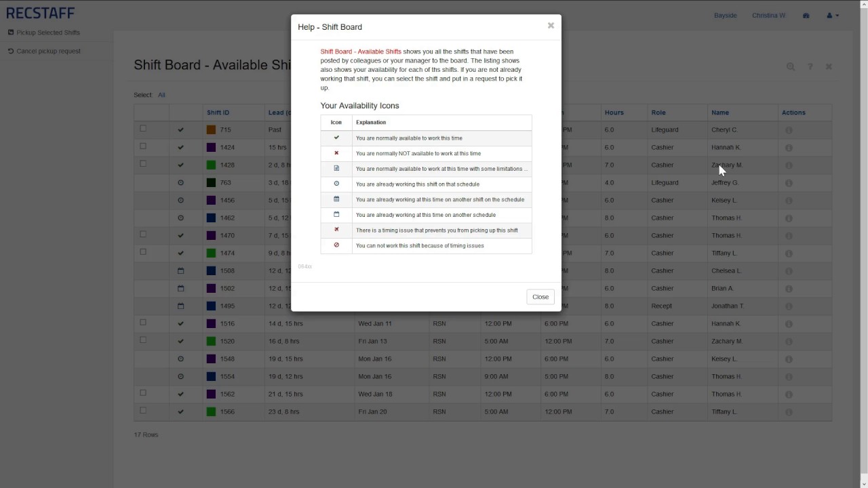Screen dimensions: 868x488
Task: Click the close X icon beside help icon
Action: tap(829, 66)
